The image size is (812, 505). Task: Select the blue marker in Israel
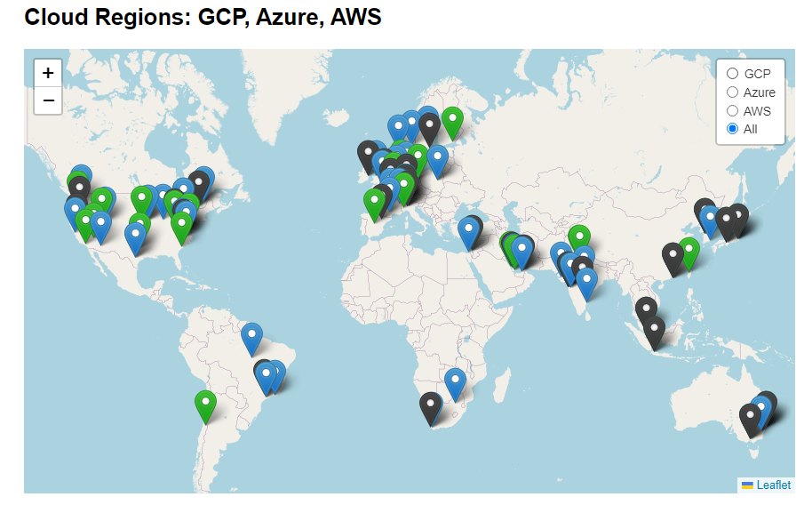click(x=468, y=232)
